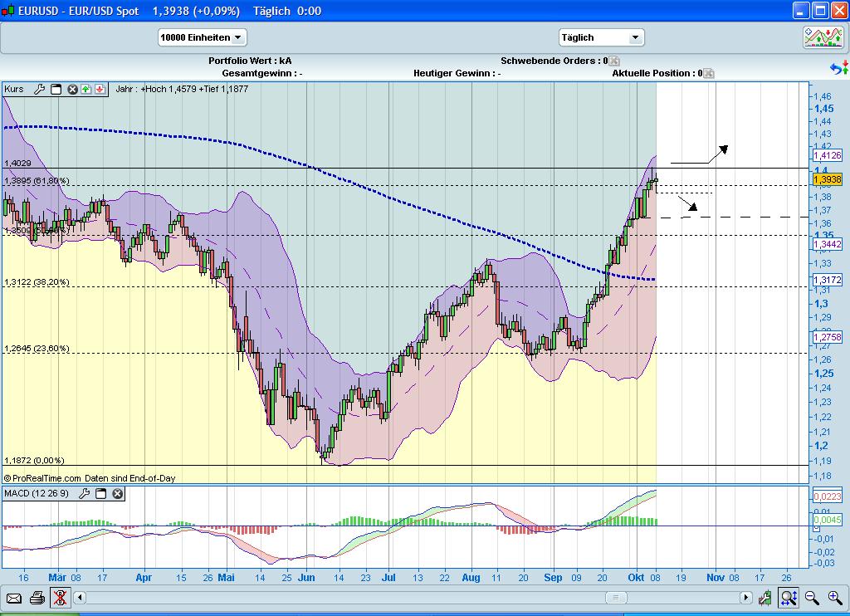
Task: Click the 1,3938 price tag on axis
Action: [x=828, y=178]
